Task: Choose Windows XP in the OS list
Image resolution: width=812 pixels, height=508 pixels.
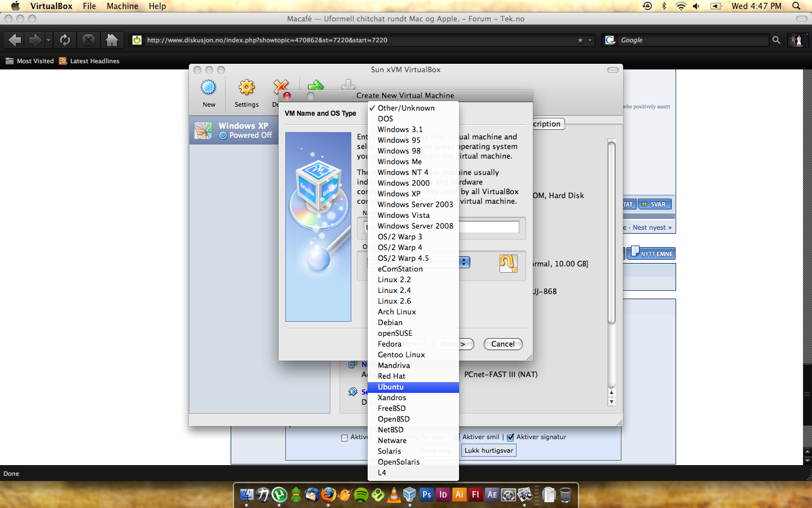Action: pos(413,194)
